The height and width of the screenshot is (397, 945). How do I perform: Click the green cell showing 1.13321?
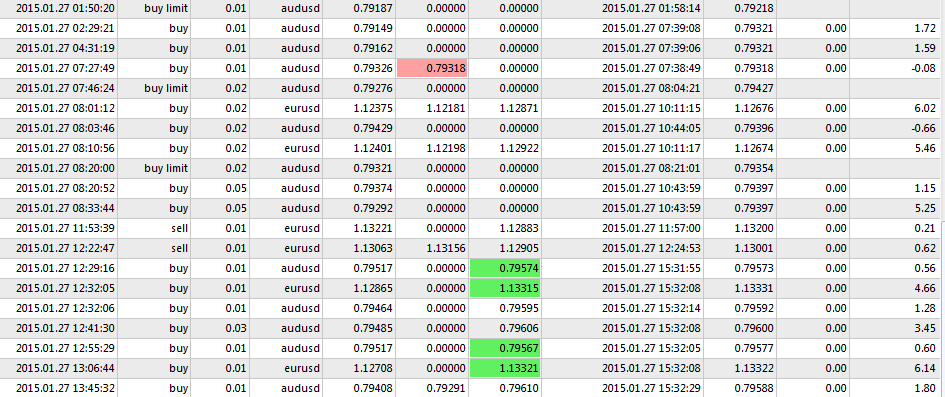(x=504, y=368)
